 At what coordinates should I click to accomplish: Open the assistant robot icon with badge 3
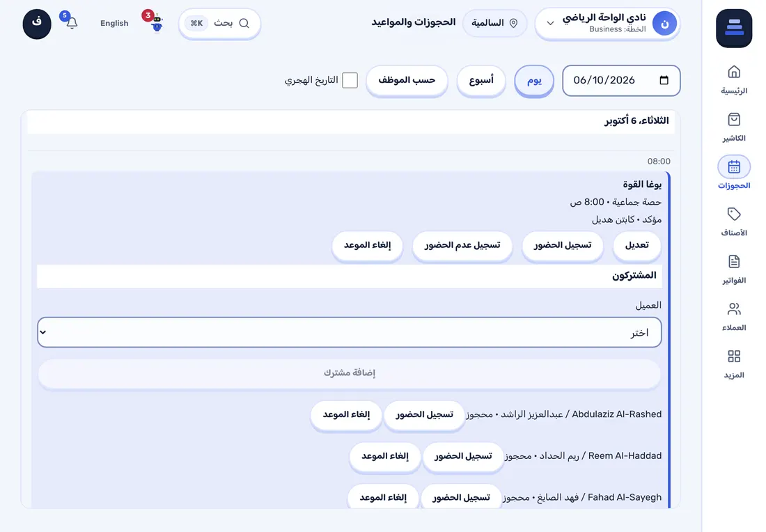pos(156,23)
